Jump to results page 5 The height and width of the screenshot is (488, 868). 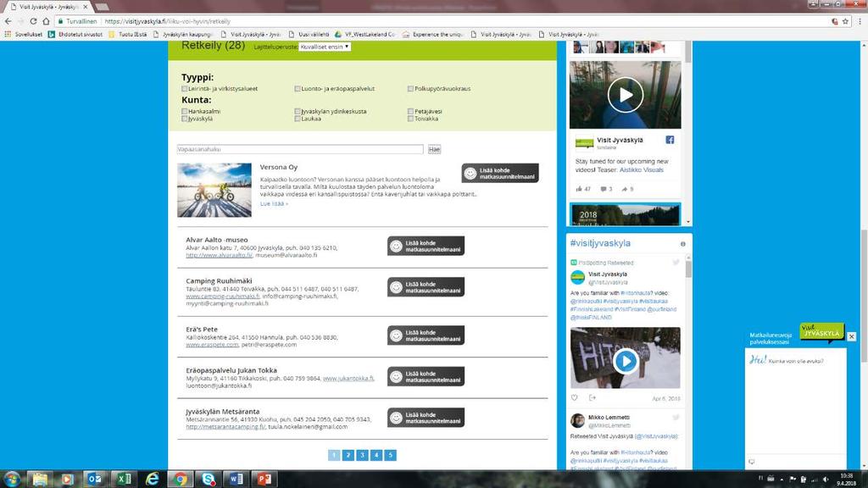tap(390, 455)
